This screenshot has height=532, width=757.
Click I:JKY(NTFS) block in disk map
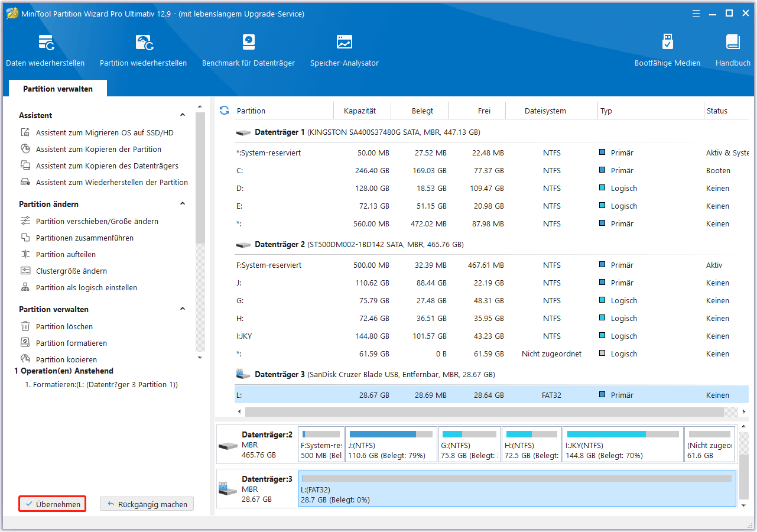point(623,445)
